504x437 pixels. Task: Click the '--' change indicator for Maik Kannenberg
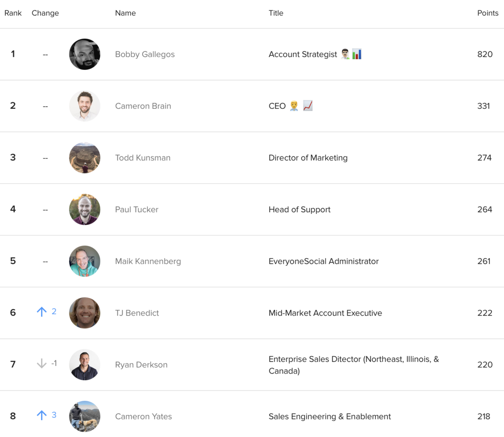click(x=45, y=261)
